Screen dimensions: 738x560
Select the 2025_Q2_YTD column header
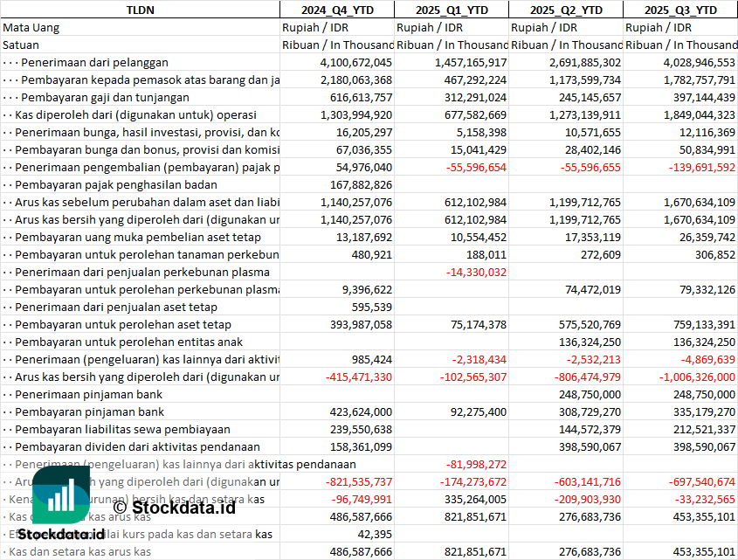tap(566, 10)
